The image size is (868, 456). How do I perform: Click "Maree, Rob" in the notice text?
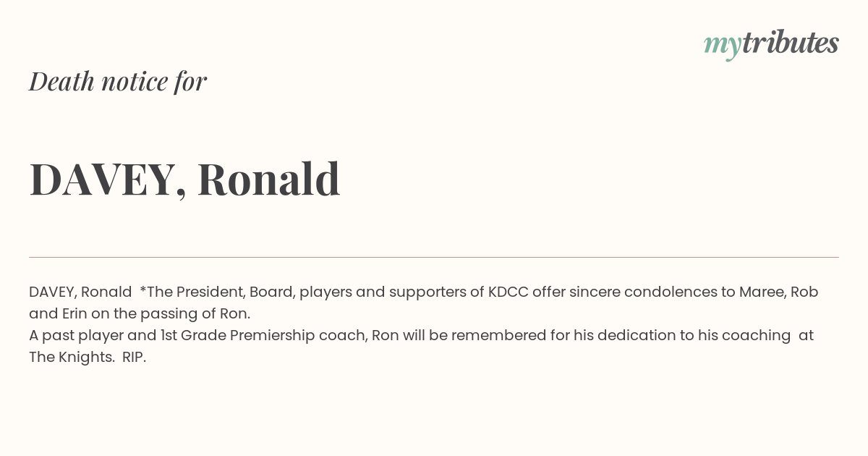[778, 292]
